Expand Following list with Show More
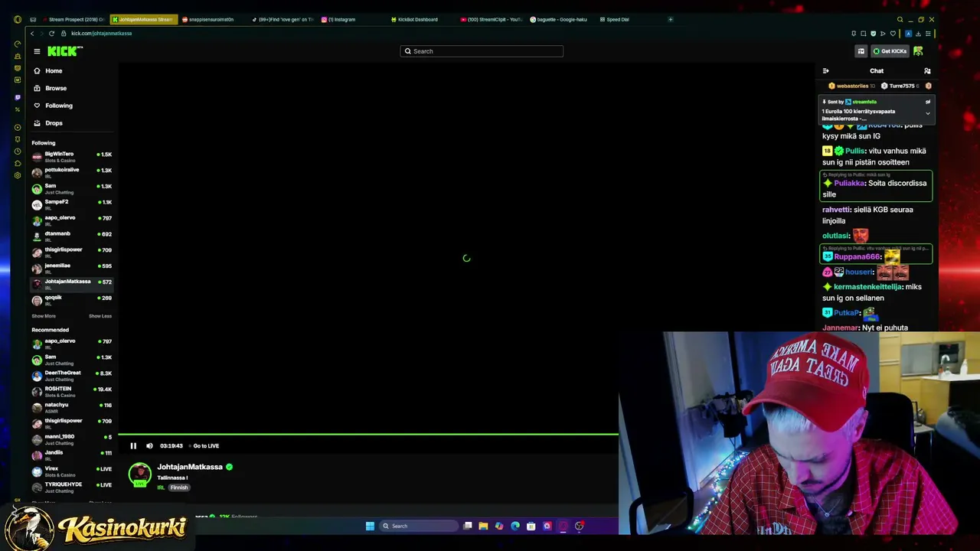This screenshot has height=551, width=980. coord(44,316)
